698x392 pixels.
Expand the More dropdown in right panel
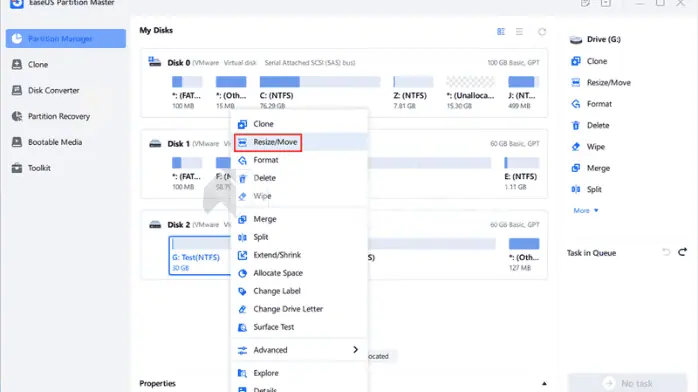pyautogui.click(x=586, y=210)
